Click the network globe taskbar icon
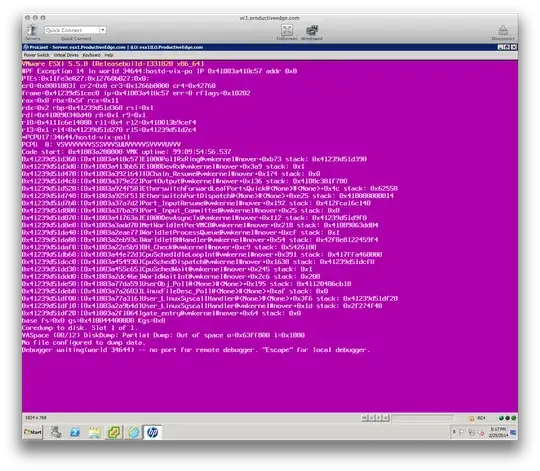Screen dimensions: 540x471 (x=133, y=432)
